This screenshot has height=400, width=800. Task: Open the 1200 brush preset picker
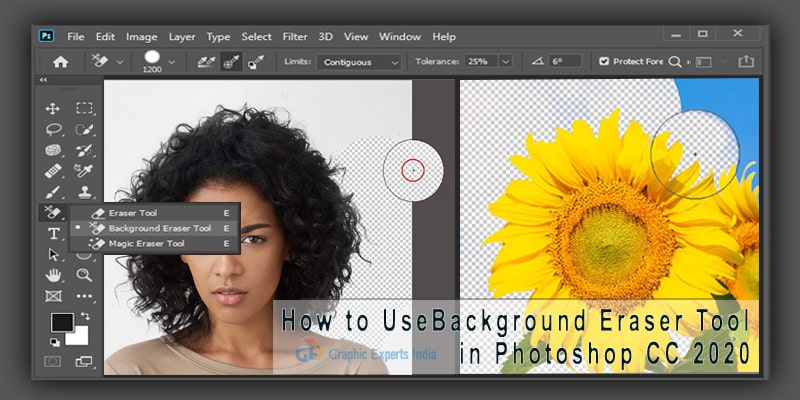(152, 61)
